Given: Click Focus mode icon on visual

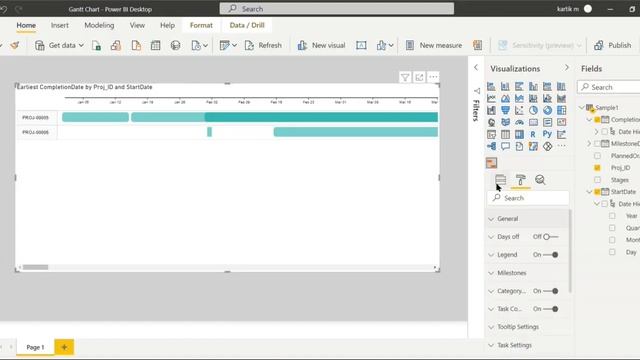Looking at the screenshot, I should tap(419, 77).
